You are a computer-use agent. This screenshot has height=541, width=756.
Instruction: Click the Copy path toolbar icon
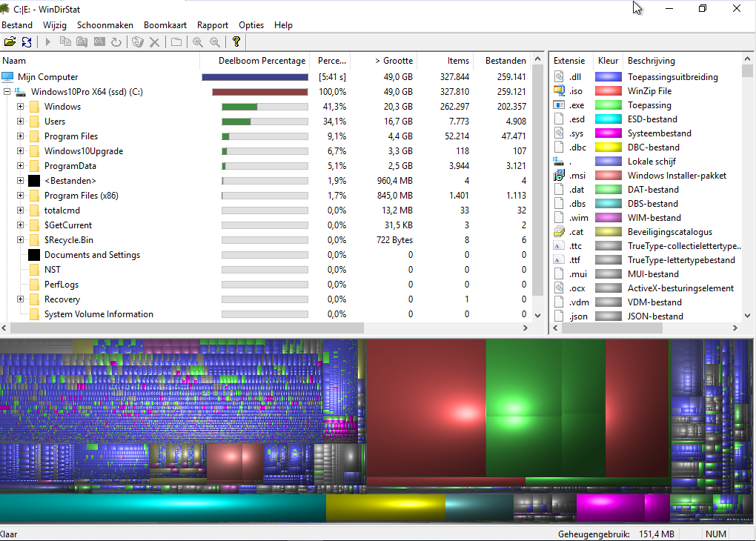[x=65, y=42]
